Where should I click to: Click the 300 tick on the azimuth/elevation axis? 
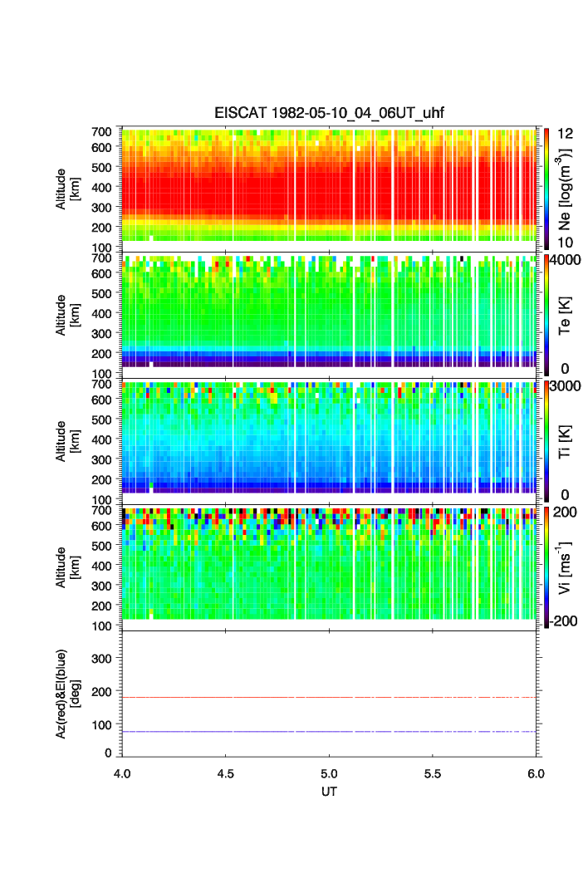[101, 659]
